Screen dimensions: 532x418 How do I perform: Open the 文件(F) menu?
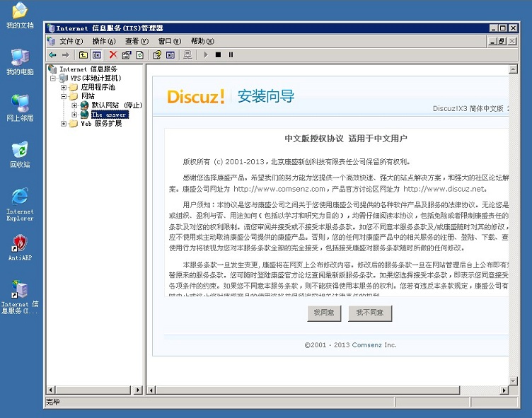(x=71, y=42)
